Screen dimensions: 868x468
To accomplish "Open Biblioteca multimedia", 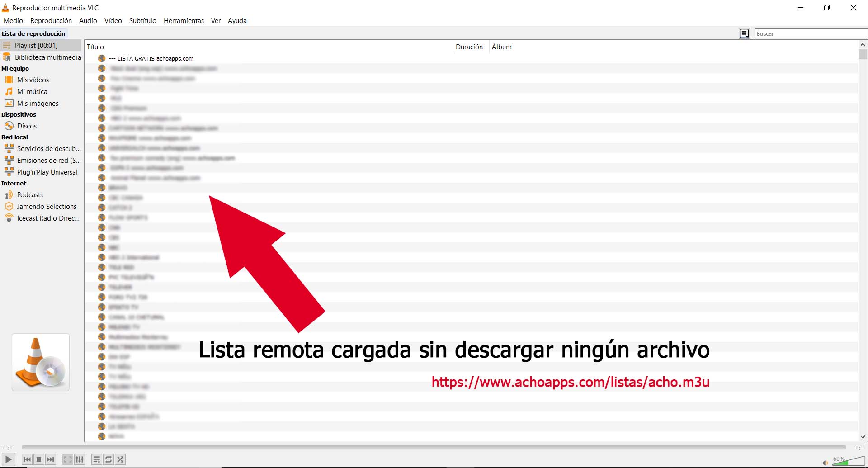I will [x=41, y=57].
